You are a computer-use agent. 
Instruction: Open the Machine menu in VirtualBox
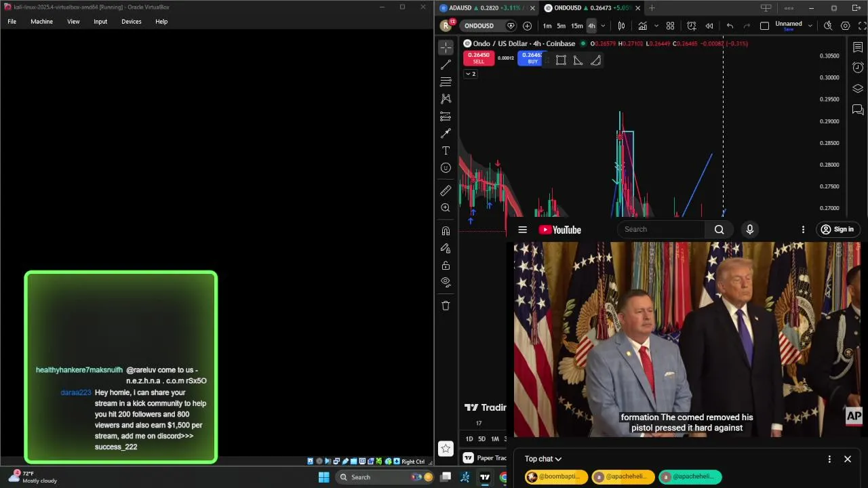[x=41, y=22]
